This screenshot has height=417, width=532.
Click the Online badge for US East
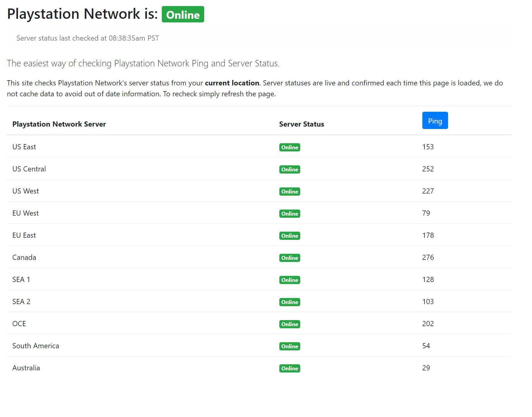pos(290,147)
